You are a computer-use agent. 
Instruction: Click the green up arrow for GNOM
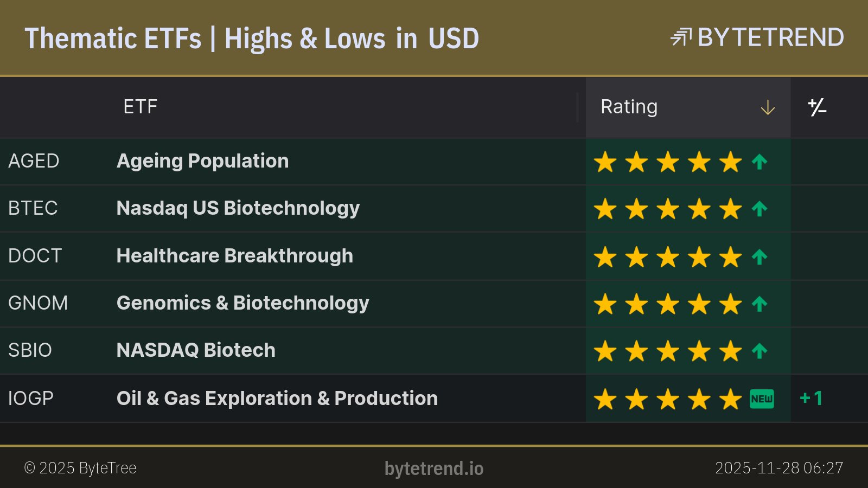[759, 304]
